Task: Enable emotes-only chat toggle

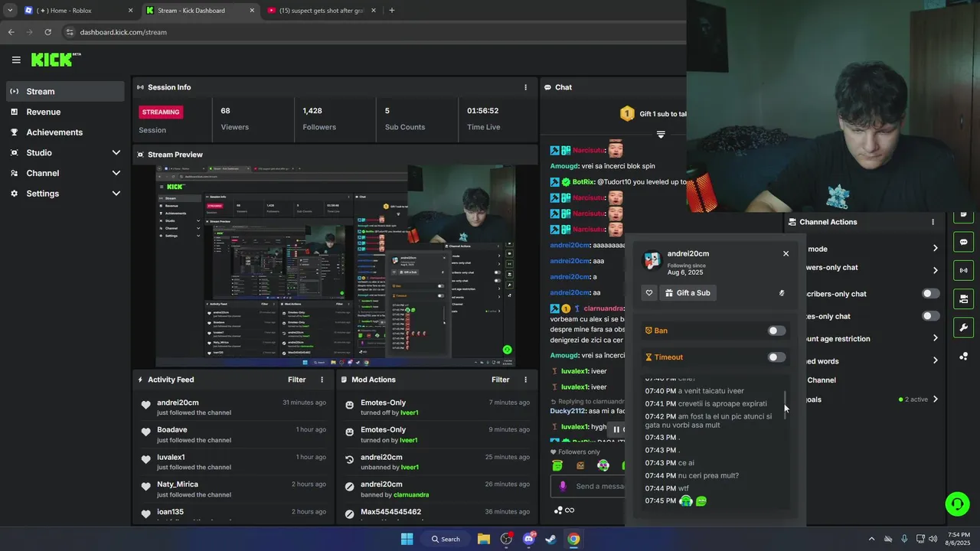Action: pyautogui.click(x=930, y=316)
